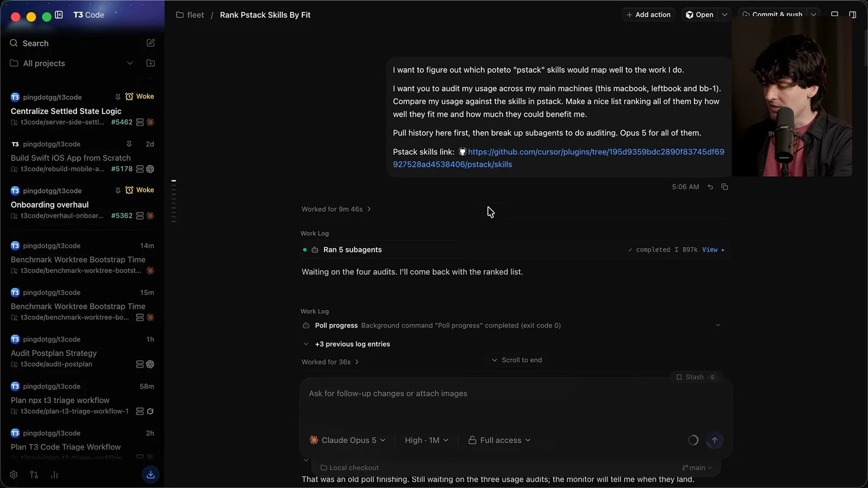Expand the Worked for 9m 46s section
Viewport: 868px width, 488px height.
[336, 209]
